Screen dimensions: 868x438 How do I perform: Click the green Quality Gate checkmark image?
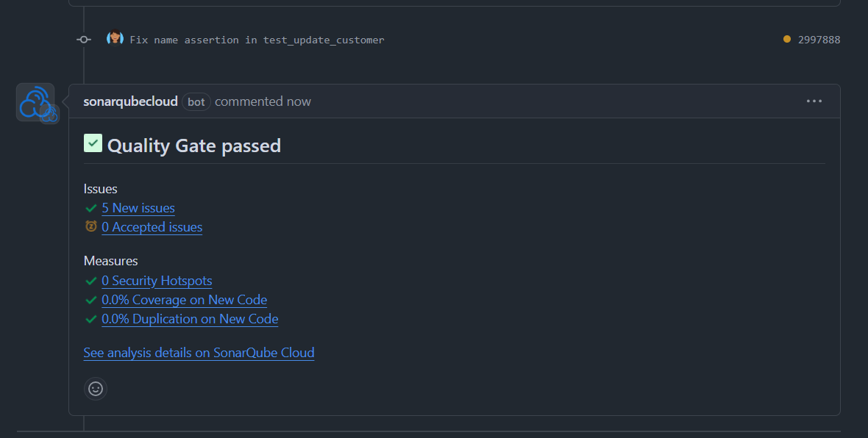point(93,143)
